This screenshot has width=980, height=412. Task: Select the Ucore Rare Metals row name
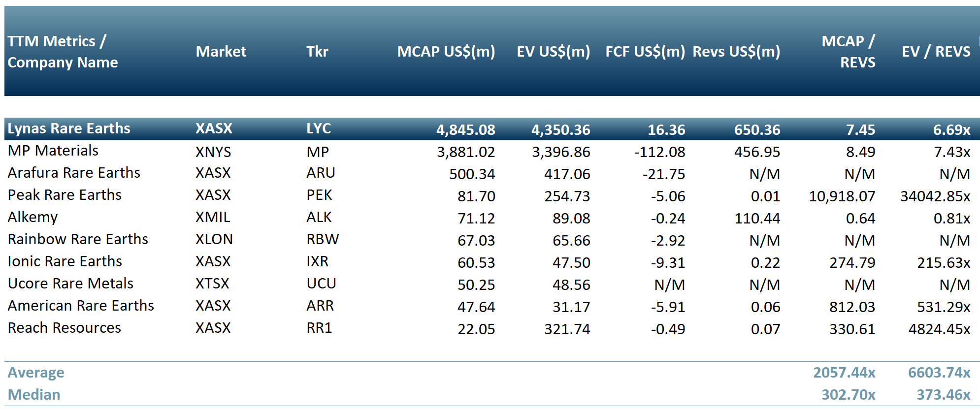[x=70, y=284]
